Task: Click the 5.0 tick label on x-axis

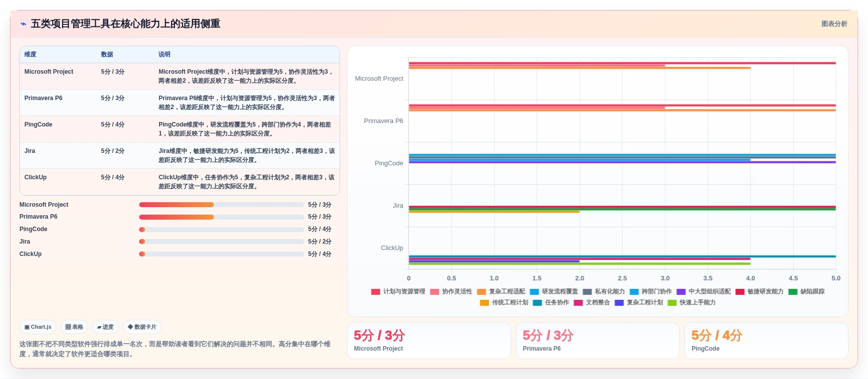Action: click(836, 278)
